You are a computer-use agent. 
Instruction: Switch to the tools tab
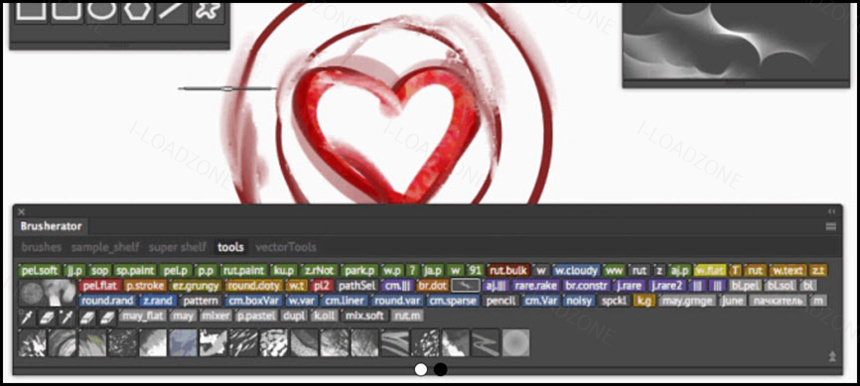[230, 247]
